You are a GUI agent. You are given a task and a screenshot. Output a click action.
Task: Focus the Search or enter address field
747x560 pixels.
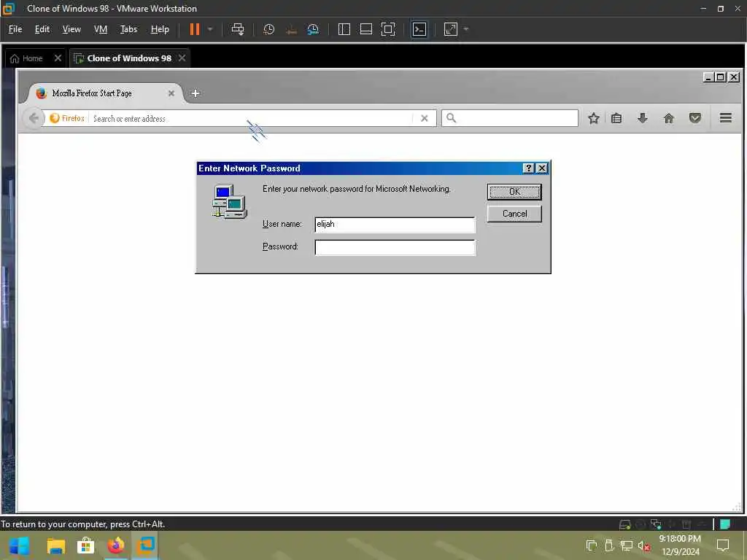[252, 119]
